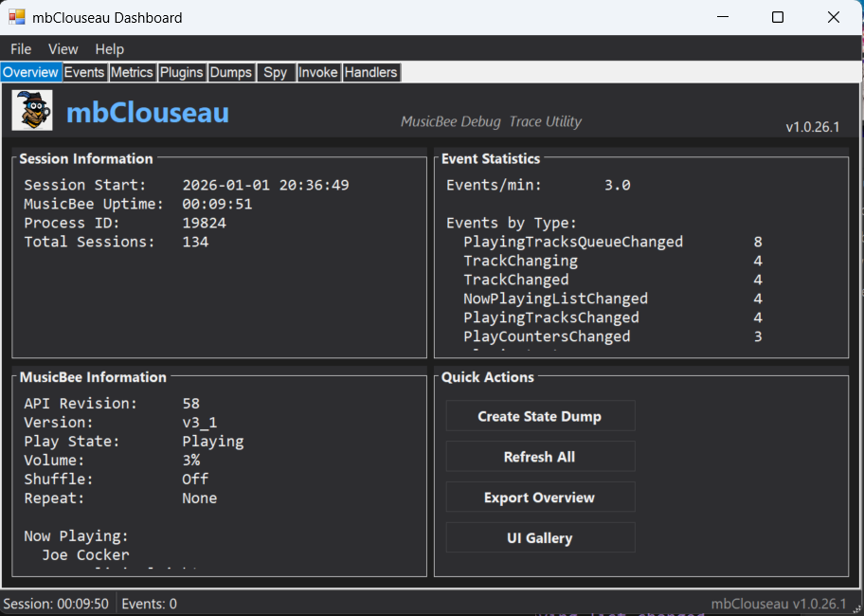Click the mbClouseau detective mascot logo
This screenshot has height=616, width=864.
point(32,111)
